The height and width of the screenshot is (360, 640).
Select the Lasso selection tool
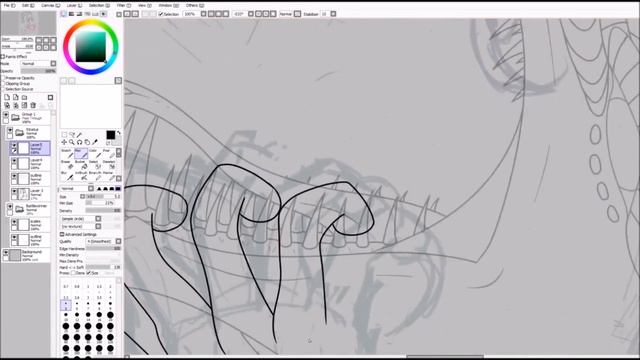click(x=72, y=134)
